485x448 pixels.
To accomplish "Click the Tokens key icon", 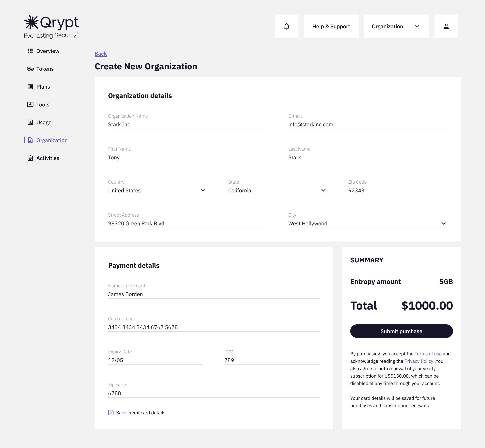I will click(30, 69).
